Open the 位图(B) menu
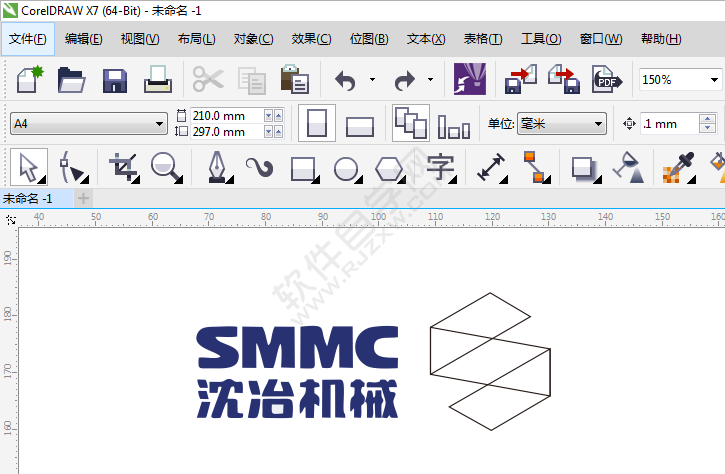This screenshot has height=474, width=725. [369, 39]
